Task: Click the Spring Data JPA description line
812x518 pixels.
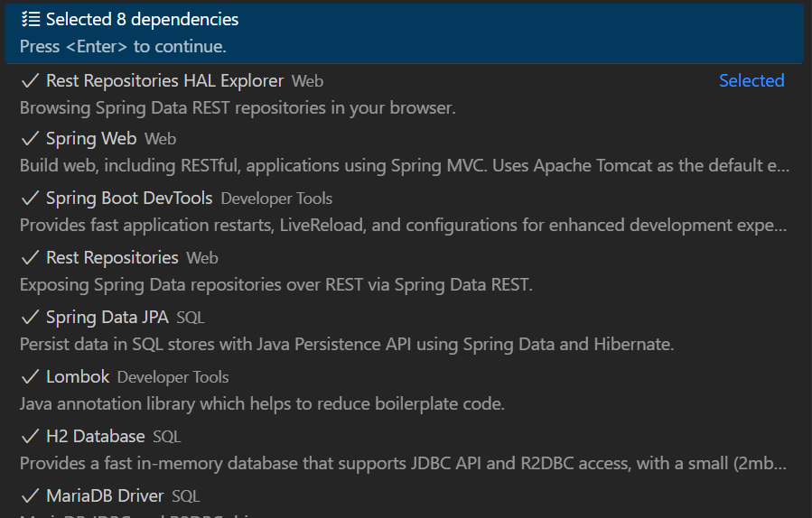Action: (347, 345)
